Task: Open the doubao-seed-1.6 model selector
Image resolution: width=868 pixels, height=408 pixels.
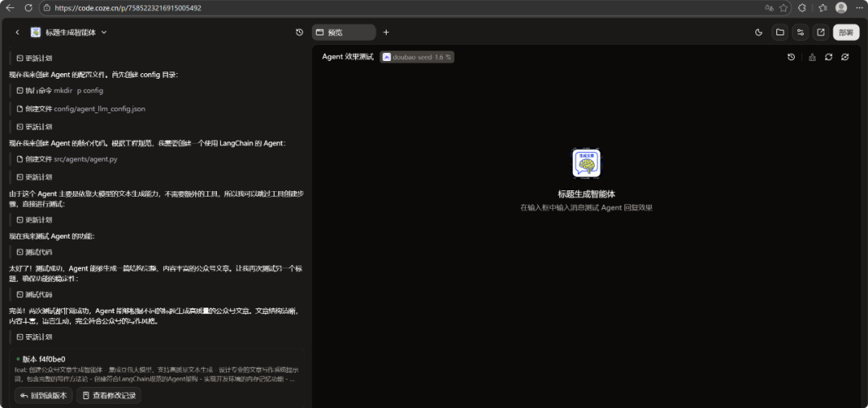Action: point(417,57)
